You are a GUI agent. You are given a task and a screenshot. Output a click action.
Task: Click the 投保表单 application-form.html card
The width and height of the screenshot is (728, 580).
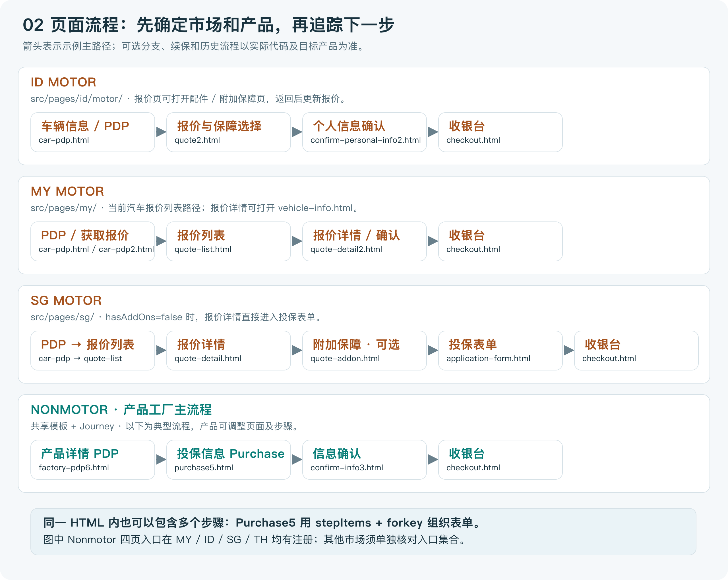pyautogui.click(x=500, y=351)
